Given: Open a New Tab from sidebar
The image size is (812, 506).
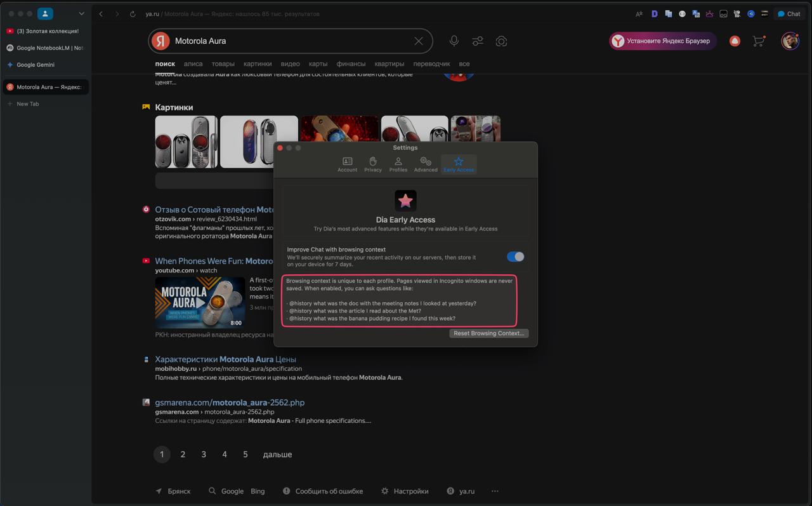Looking at the screenshot, I should click(x=46, y=103).
